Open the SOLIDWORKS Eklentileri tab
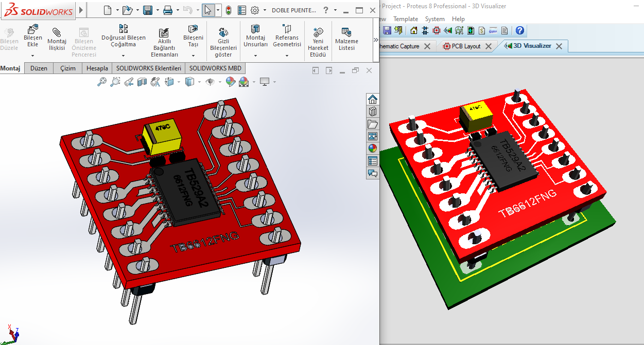The width and height of the screenshot is (644, 345). coord(149,68)
